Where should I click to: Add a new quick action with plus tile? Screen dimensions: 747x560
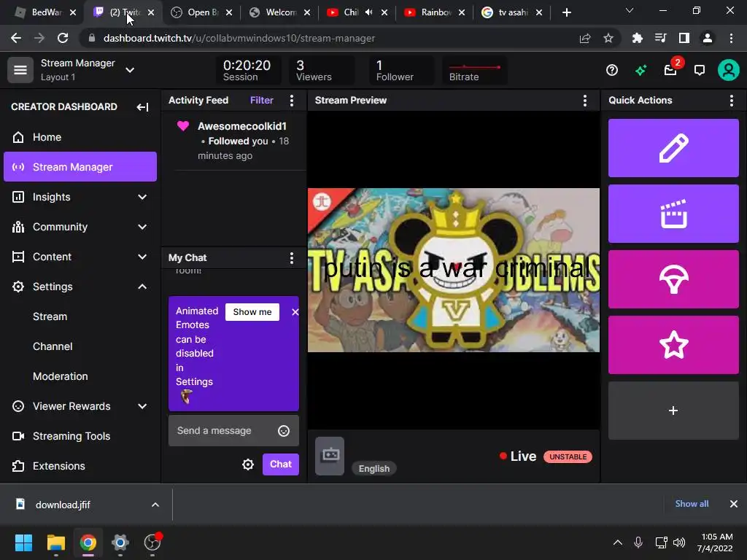[x=673, y=411]
